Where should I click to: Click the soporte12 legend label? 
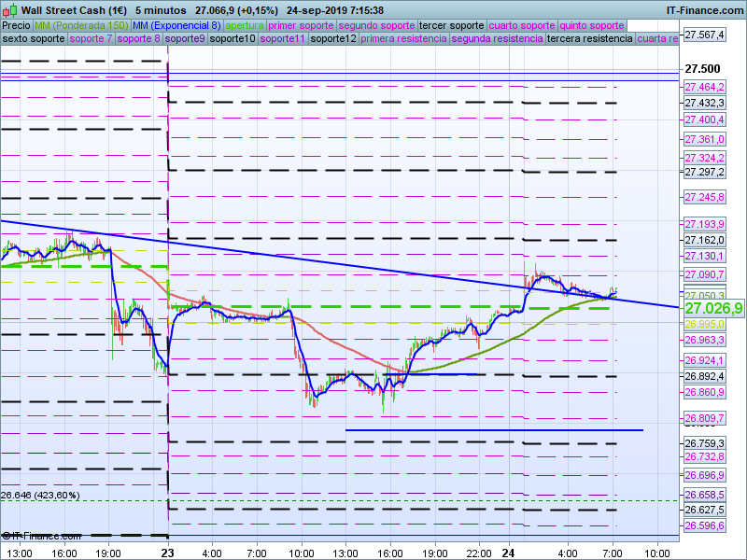[x=332, y=39]
